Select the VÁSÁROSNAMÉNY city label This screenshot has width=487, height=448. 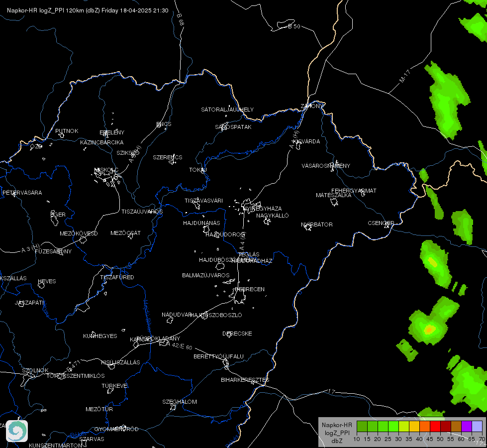(x=326, y=166)
